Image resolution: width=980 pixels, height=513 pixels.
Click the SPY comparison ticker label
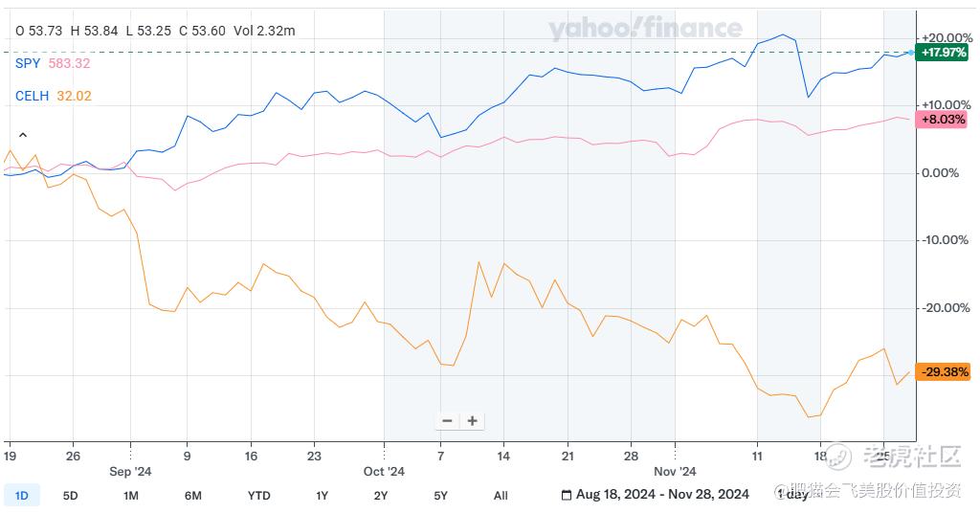point(28,63)
